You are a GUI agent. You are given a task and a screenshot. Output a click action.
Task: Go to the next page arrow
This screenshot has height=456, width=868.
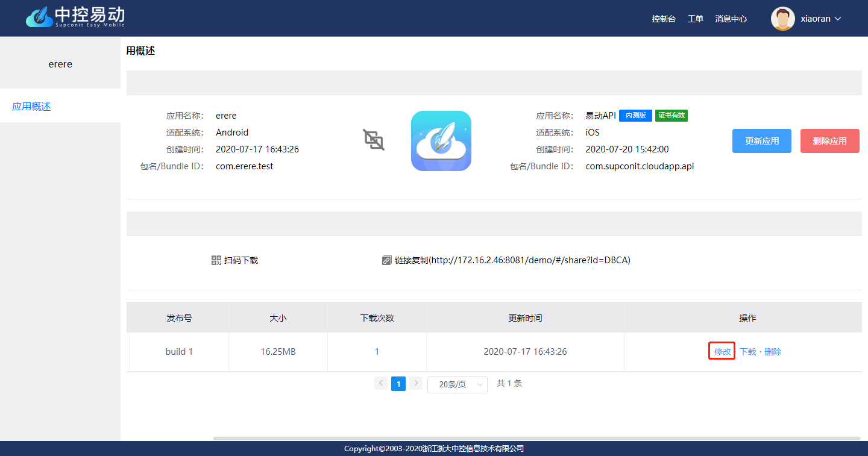(x=416, y=383)
